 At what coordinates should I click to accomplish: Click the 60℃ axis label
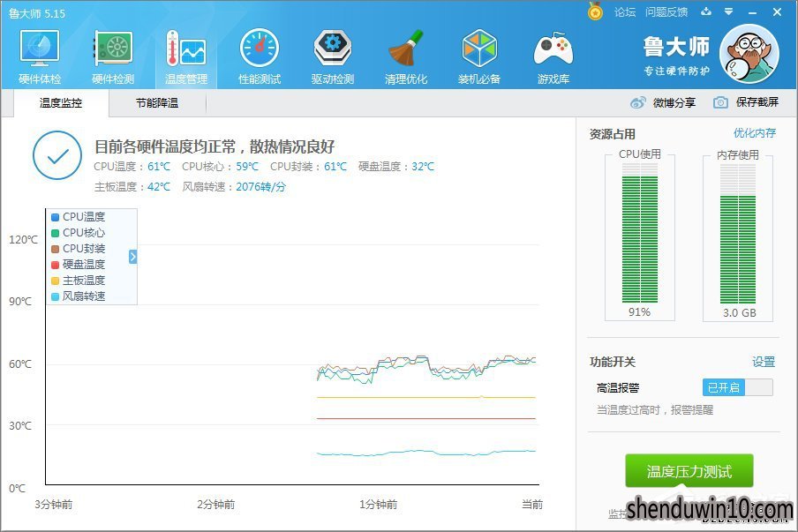(20, 364)
